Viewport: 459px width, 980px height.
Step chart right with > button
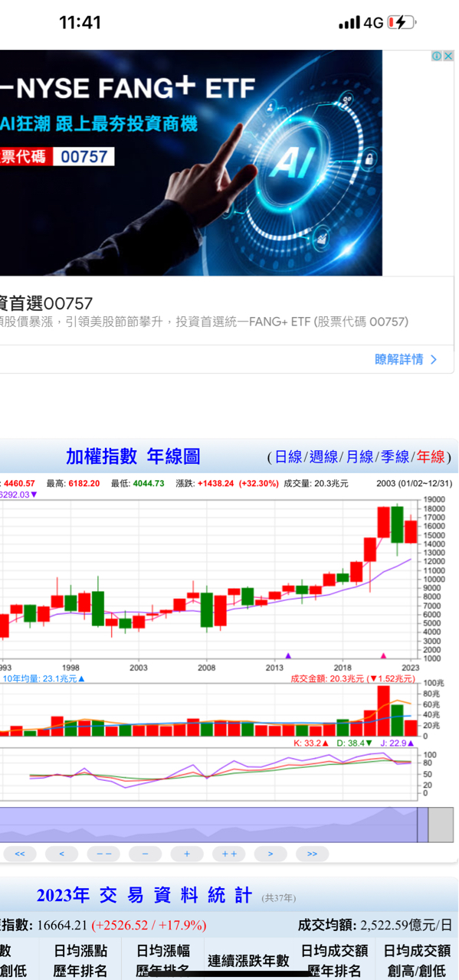coord(270,853)
